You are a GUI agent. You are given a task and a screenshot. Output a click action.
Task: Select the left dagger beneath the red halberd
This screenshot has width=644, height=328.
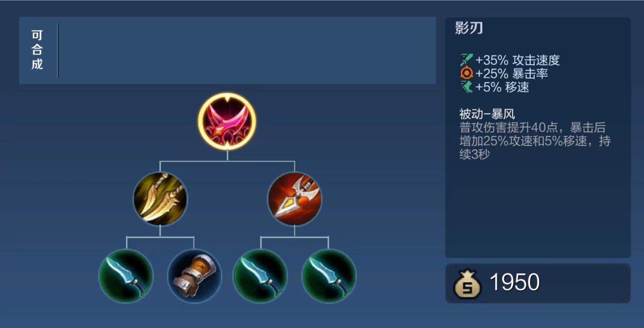click(x=260, y=276)
